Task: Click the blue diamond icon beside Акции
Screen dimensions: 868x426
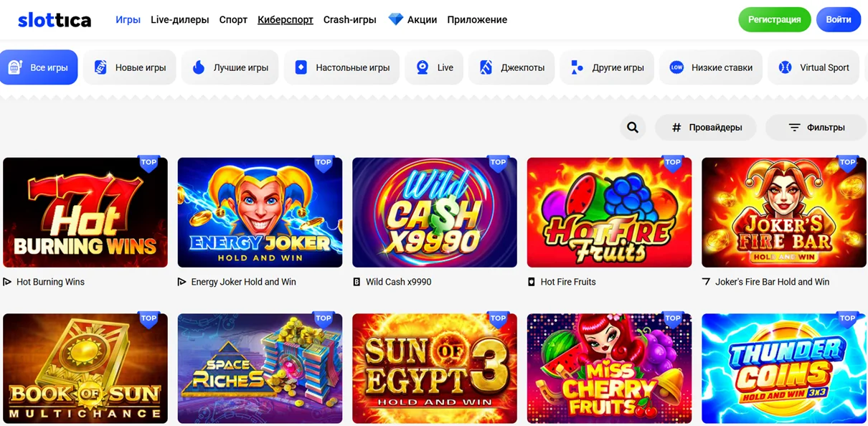Action: [x=395, y=19]
